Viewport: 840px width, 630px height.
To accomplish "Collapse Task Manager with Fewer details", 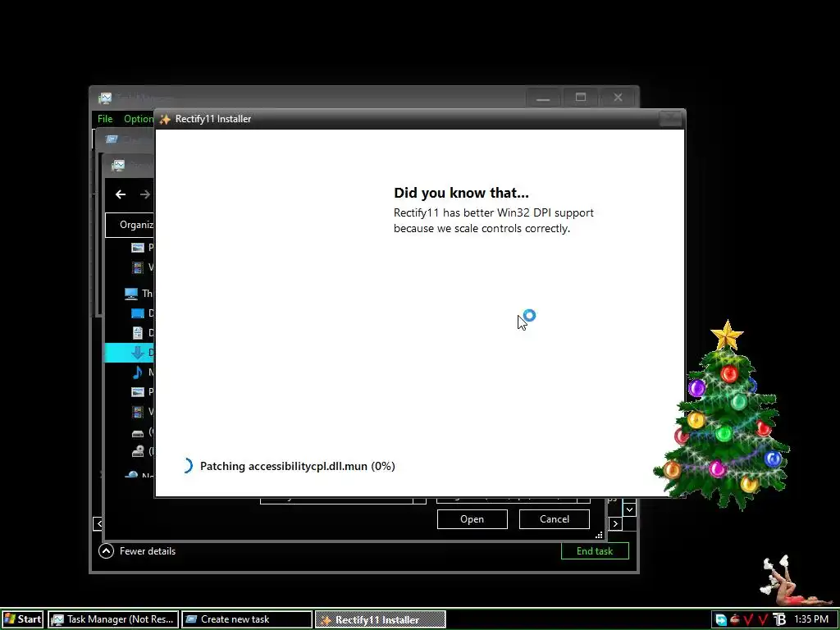I will pyautogui.click(x=137, y=550).
